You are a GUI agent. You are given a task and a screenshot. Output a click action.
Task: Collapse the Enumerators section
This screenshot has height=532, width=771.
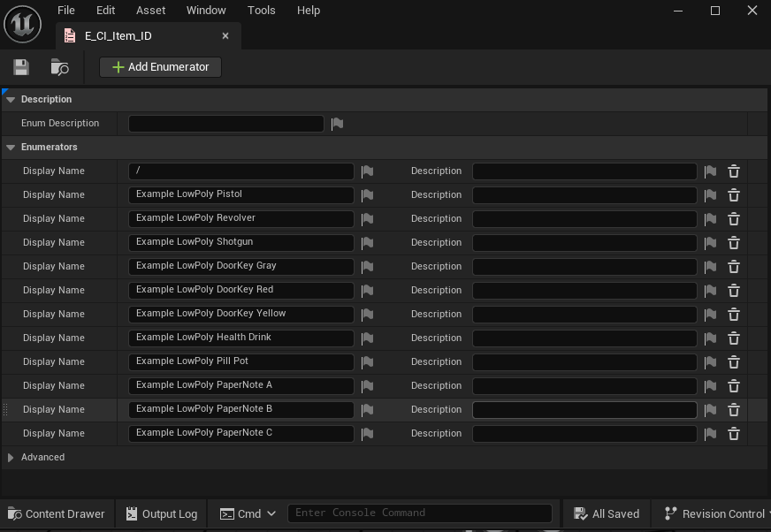click(x=11, y=147)
